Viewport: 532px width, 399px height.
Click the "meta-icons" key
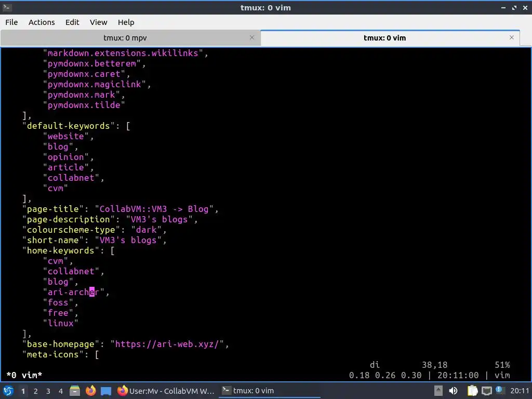[53, 354]
